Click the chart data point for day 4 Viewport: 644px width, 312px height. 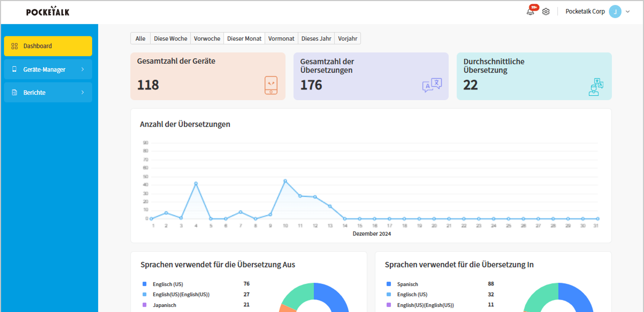[196, 184]
